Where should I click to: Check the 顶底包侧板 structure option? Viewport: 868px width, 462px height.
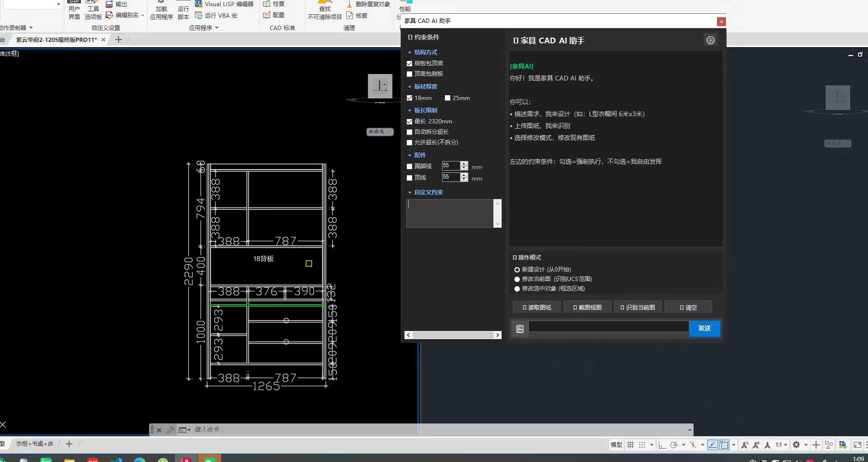pos(409,74)
